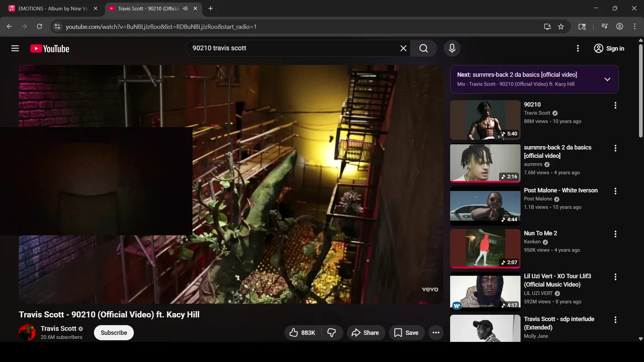Open options for sdp interlude (Extended)
The image size is (644, 362).
pos(615,320)
